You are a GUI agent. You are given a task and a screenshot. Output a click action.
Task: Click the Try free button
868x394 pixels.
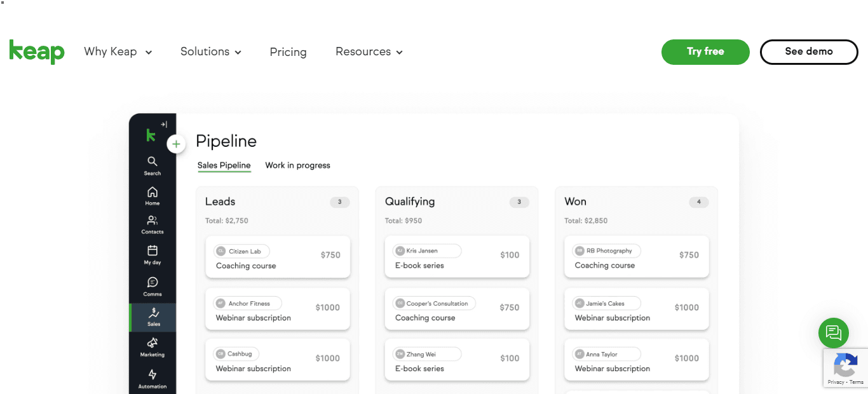point(705,51)
